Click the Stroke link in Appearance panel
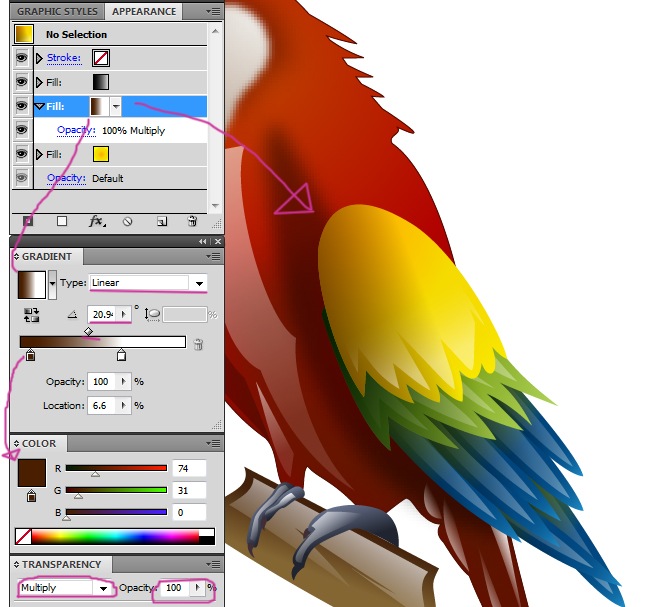 click(x=64, y=58)
